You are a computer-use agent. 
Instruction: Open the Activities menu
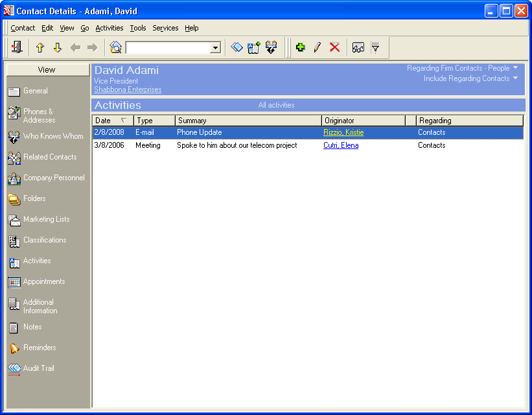tap(109, 28)
